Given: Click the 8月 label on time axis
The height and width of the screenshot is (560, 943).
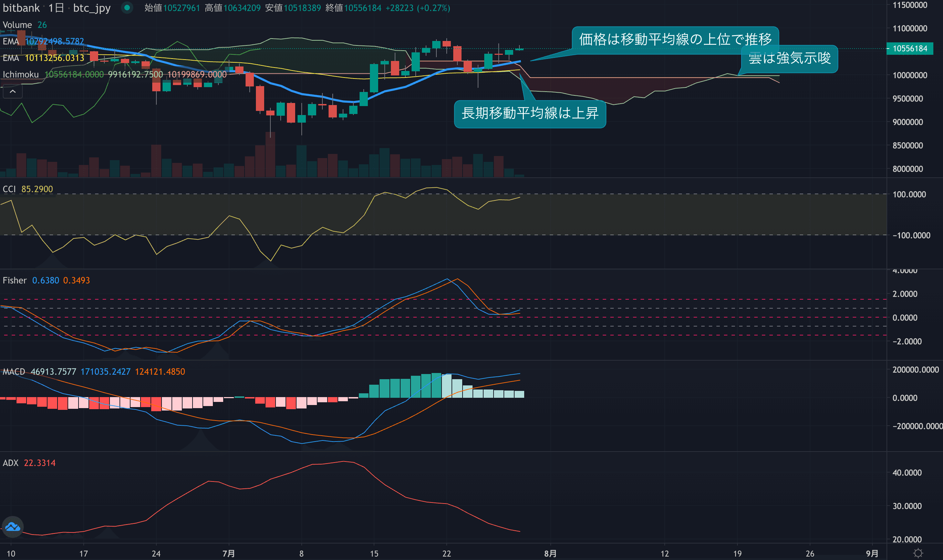Looking at the screenshot, I should (550, 553).
